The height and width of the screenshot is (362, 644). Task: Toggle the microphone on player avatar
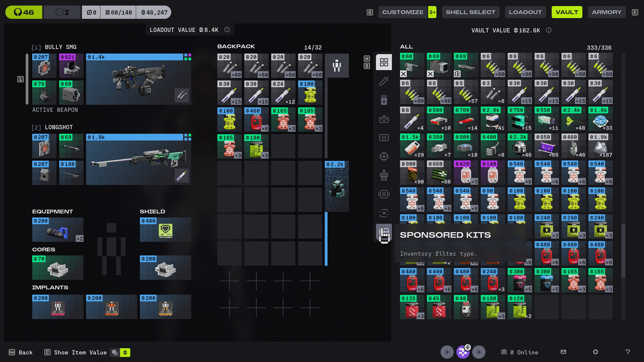click(x=467, y=347)
